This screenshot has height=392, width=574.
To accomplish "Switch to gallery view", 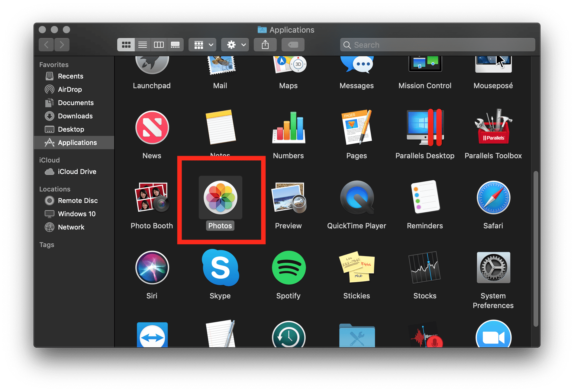I will [x=175, y=44].
